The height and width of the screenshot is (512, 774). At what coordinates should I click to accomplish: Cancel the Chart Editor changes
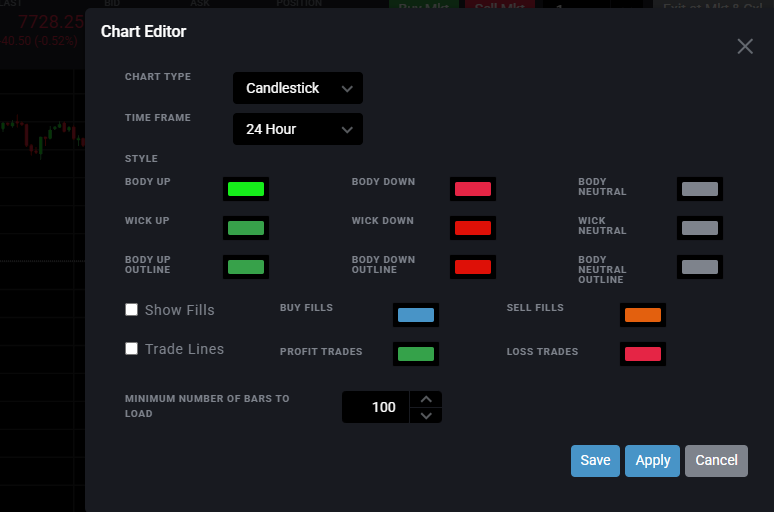[716, 461]
